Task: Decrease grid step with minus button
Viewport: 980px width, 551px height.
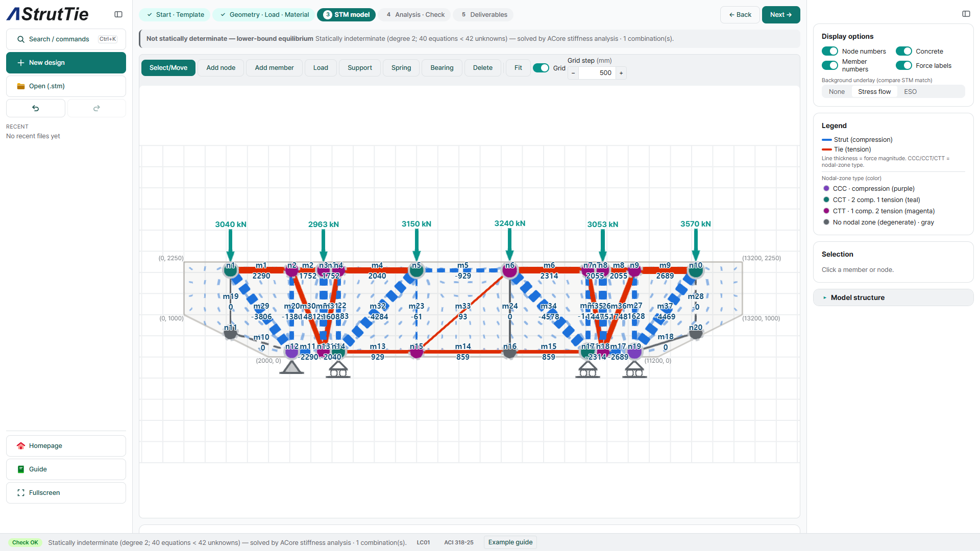Action: pyautogui.click(x=573, y=73)
